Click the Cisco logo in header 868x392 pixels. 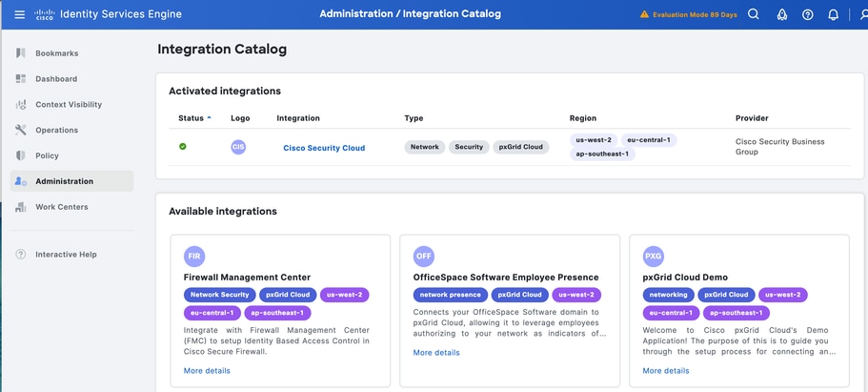[x=44, y=14]
